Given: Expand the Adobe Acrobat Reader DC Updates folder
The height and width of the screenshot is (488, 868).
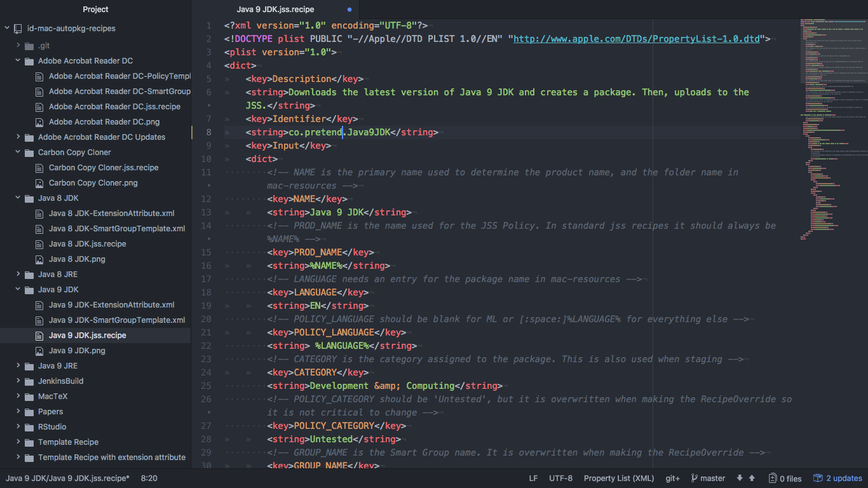Looking at the screenshot, I should (18, 137).
